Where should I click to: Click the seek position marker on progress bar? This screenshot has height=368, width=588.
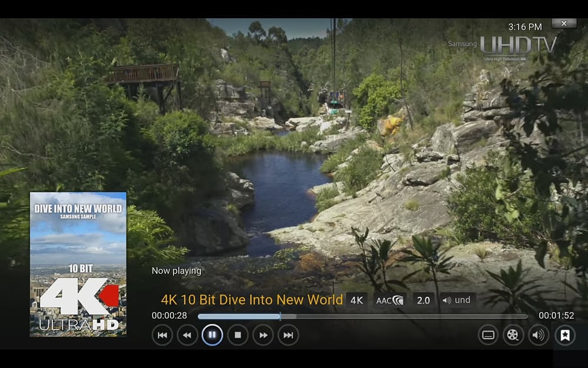(280, 316)
